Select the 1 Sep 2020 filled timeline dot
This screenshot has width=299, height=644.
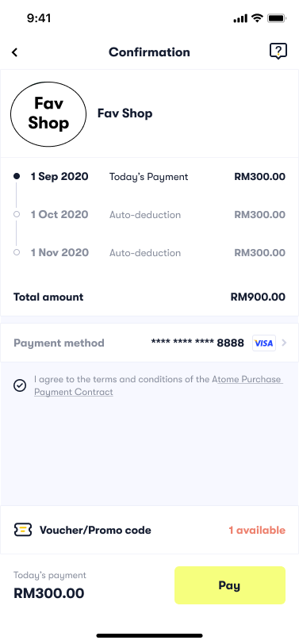(x=17, y=176)
